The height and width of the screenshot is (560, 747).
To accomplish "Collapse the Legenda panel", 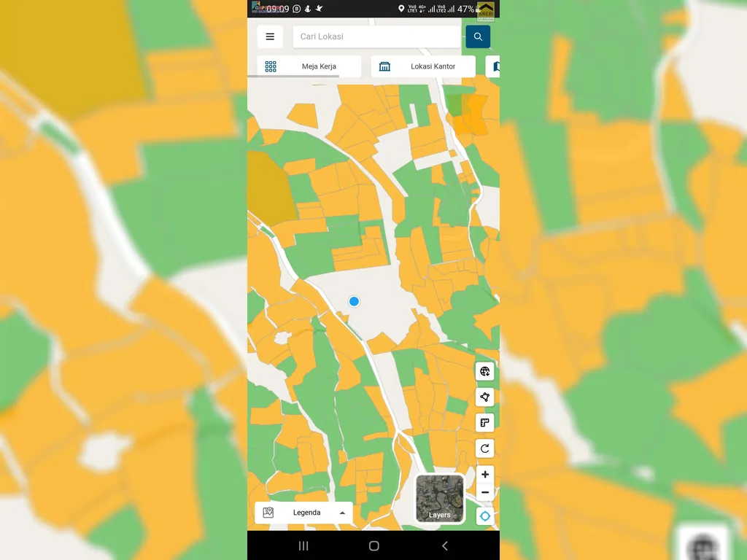I will click(x=342, y=512).
